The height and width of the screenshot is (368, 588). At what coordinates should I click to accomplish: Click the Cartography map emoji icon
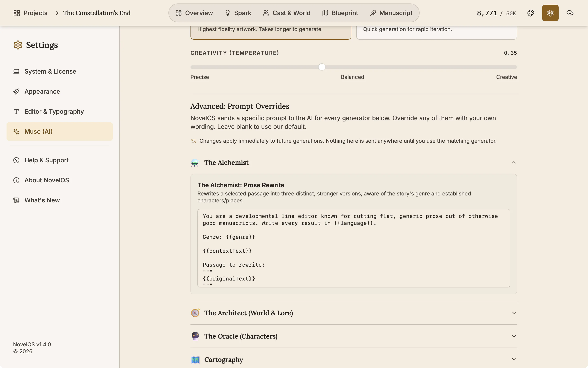(x=195, y=359)
